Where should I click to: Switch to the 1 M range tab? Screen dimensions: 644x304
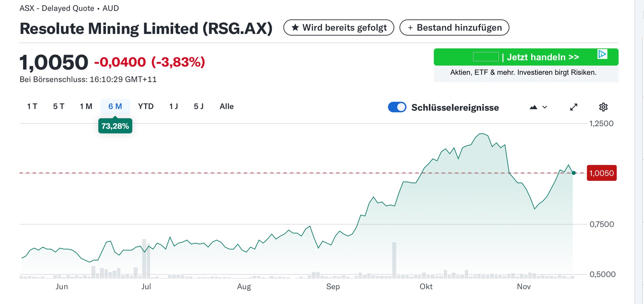[86, 107]
